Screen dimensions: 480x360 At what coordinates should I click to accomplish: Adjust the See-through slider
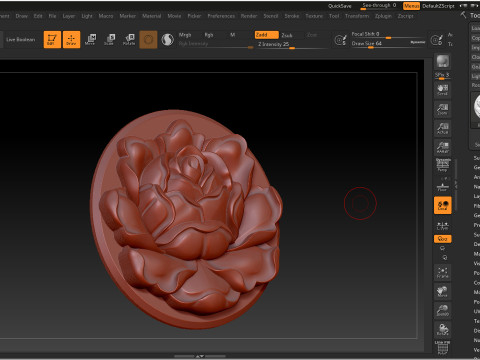click(379, 6)
